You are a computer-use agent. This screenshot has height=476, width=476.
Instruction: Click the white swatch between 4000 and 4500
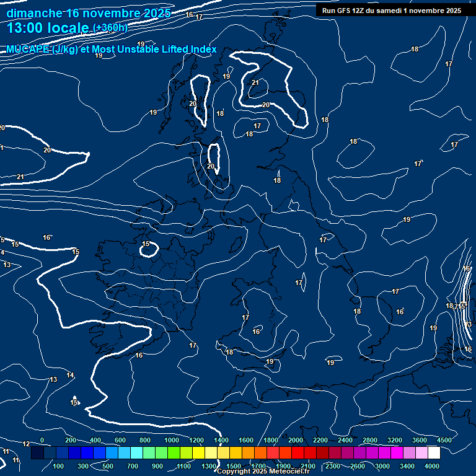tap(434, 452)
